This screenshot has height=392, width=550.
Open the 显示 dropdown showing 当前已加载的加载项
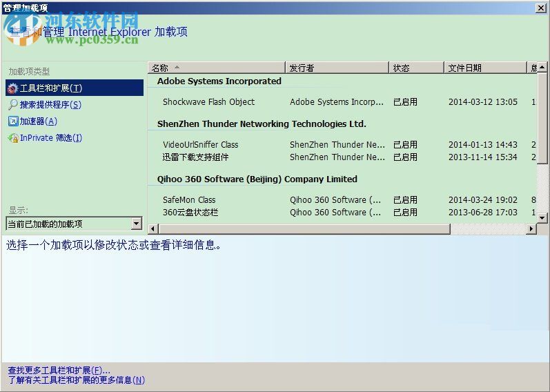pos(74,224)
